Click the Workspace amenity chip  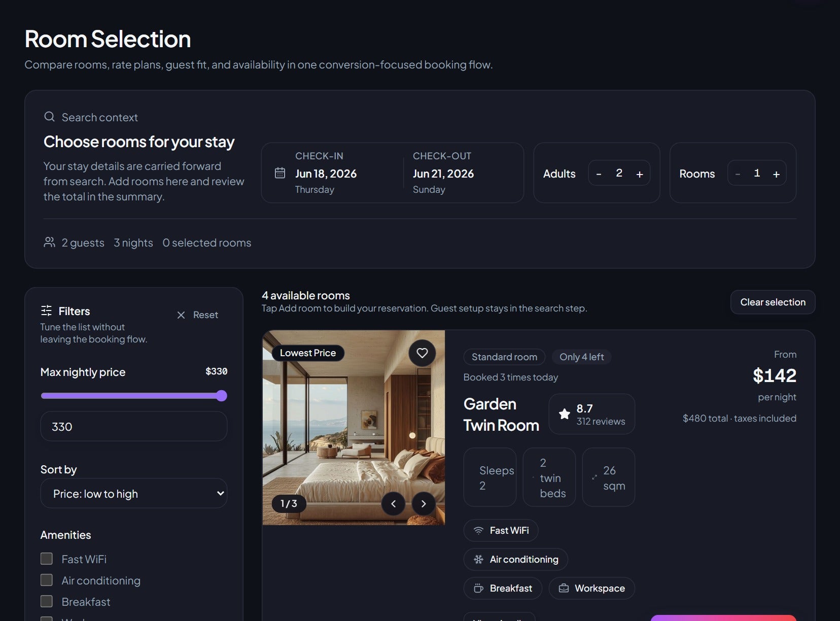click(x=591, y=589)
